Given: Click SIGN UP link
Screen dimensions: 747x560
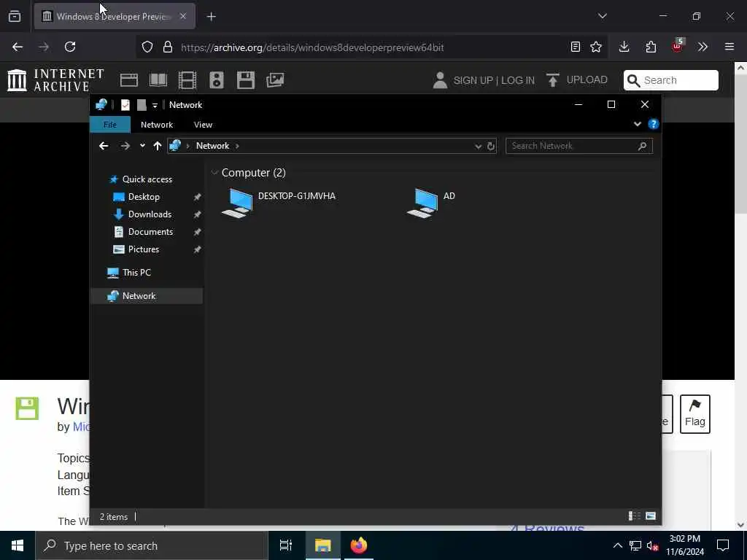Looking at the screenshot, I should pos(473,80).
